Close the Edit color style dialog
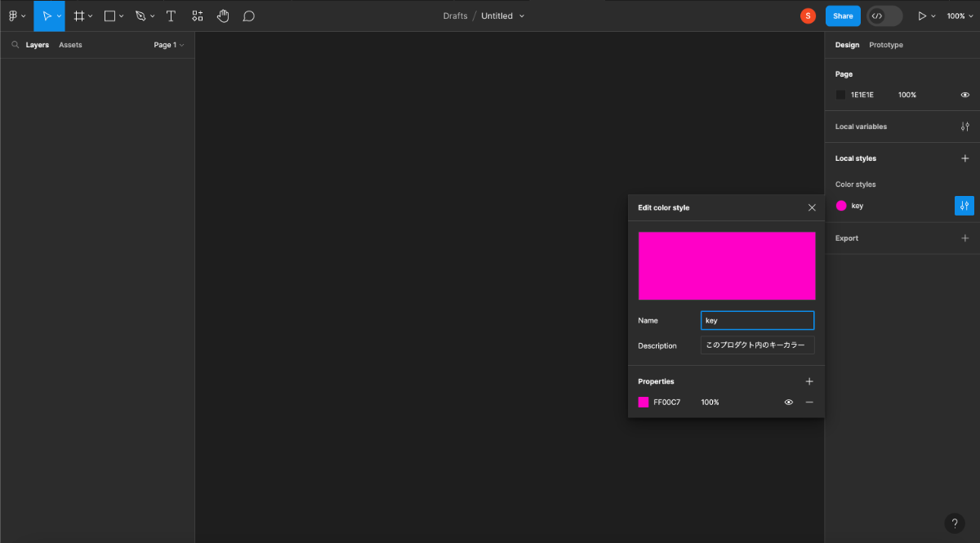Image resolution: width=980 pixels, height=543 pixels. pyautogui.click(x=812, y=207)
